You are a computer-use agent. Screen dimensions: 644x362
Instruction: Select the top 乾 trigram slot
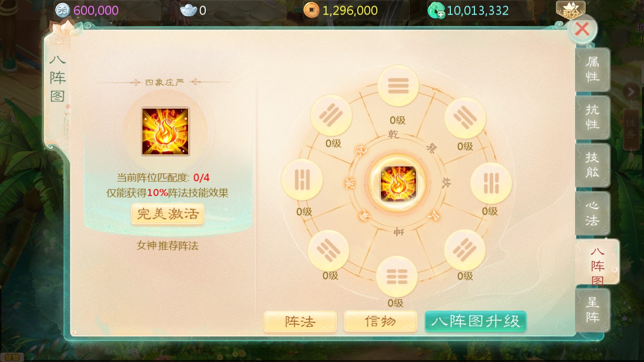(398, 86)
